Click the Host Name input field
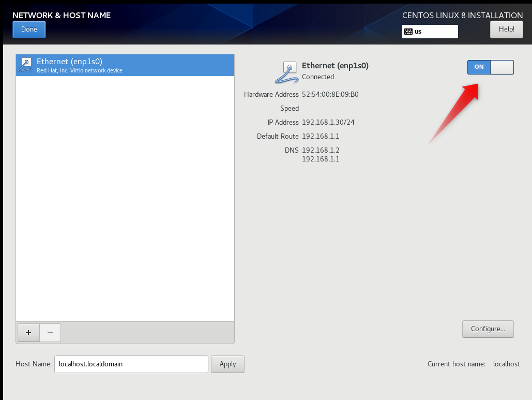 pyautogui.click(x=131, y=364)
